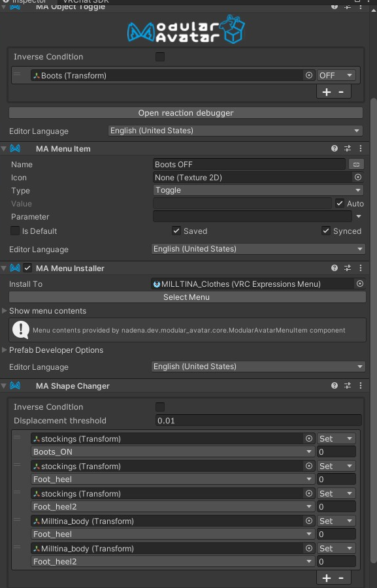377x588 pixels.
Task: Click object picker for Milltina_body Foot_heel2 entry
Action: [309, 548]
